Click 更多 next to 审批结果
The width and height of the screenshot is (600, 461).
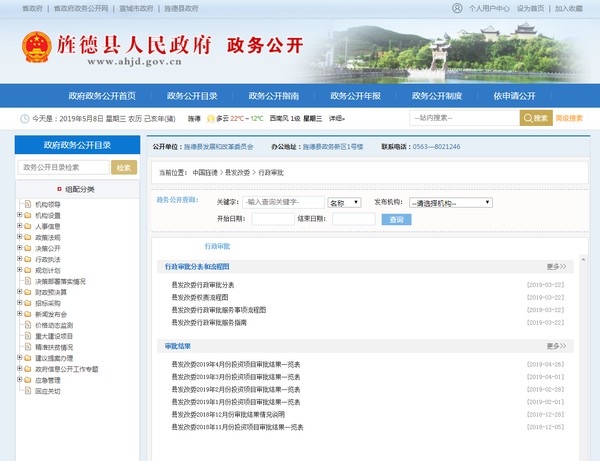pyautogui.click(x=556, y=346)
